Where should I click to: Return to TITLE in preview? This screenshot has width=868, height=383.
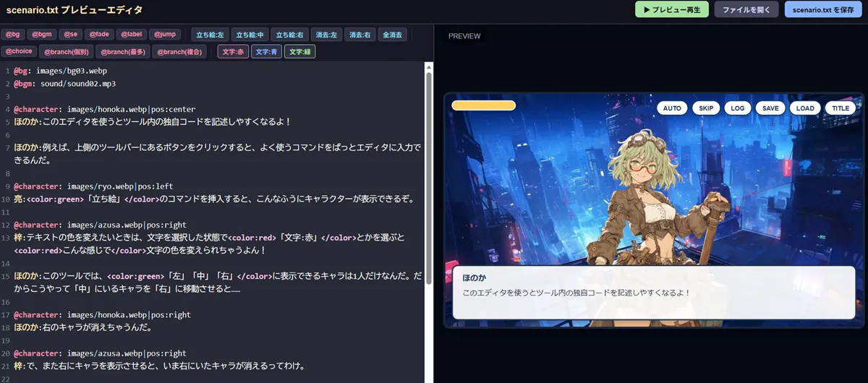coord(841,108)
